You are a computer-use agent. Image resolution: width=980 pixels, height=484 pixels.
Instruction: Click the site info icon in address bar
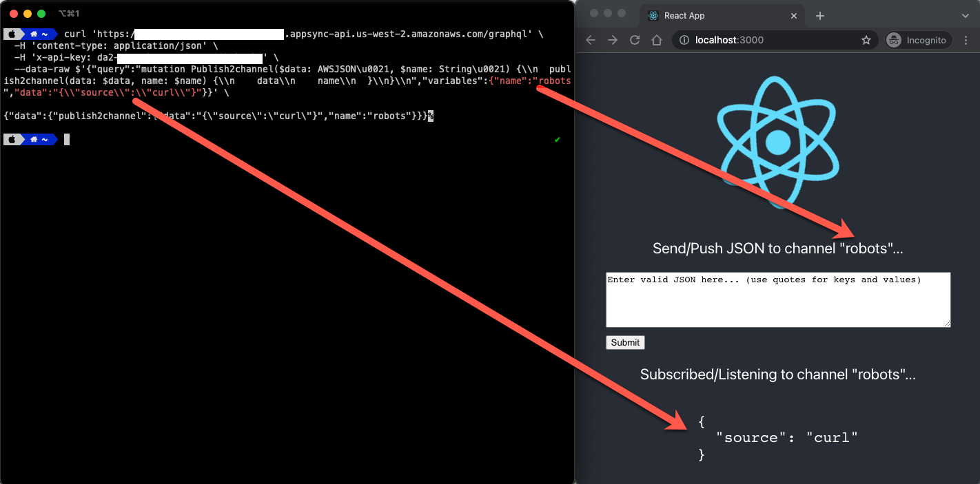coord(684,40)
